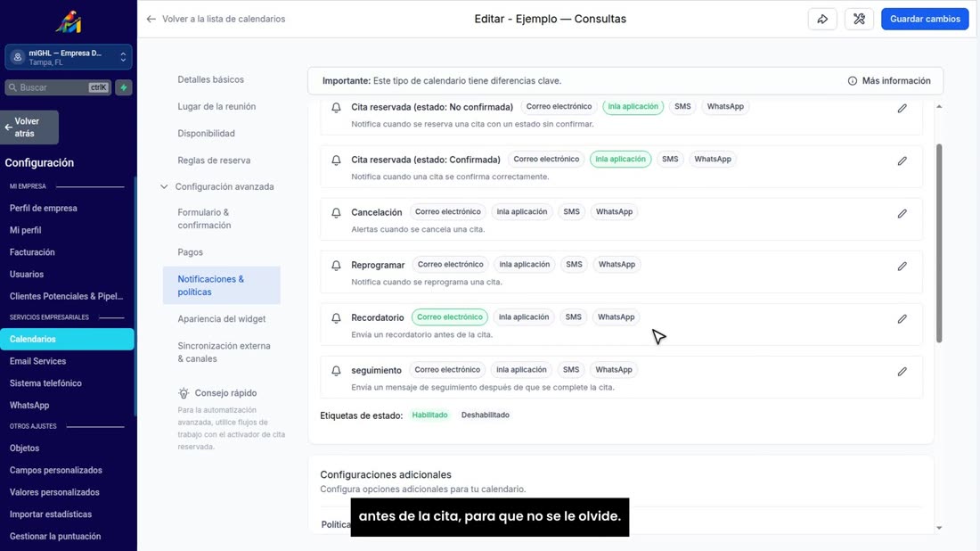980x551 pixels.
Task: Enable Correo electrónico for seguimiento
Action: click(x=447, y=370)
